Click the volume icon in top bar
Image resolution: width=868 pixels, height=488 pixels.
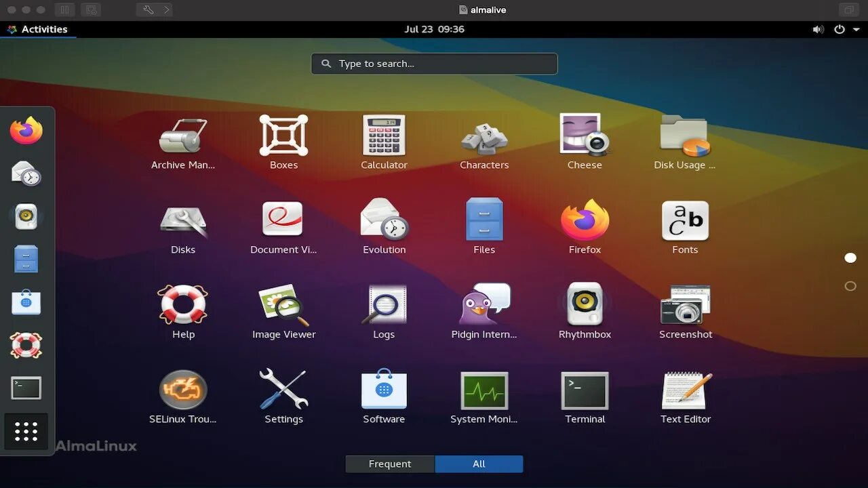point(818,29)
